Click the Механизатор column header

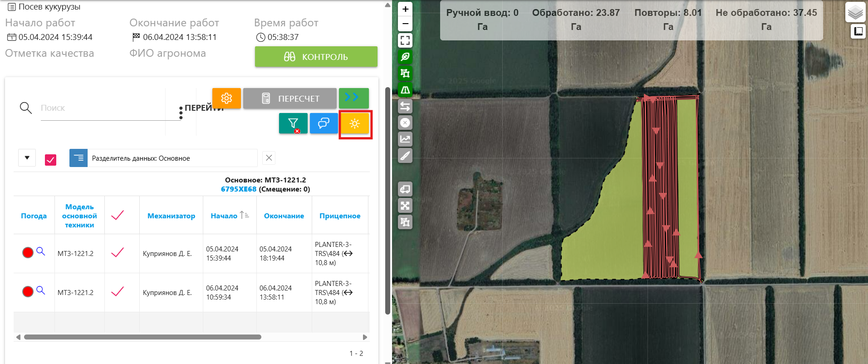pos(171,216)
